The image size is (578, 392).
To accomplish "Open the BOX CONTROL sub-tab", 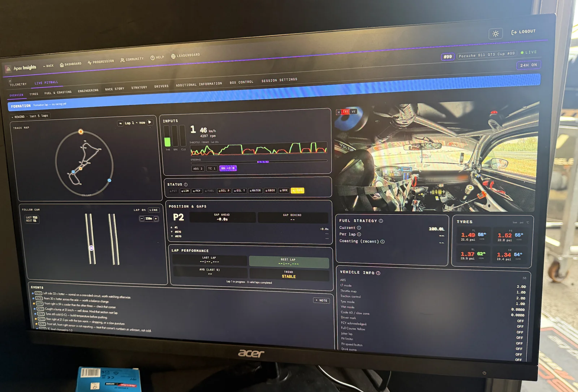I will pyautogui.click(x=241, y=82).
